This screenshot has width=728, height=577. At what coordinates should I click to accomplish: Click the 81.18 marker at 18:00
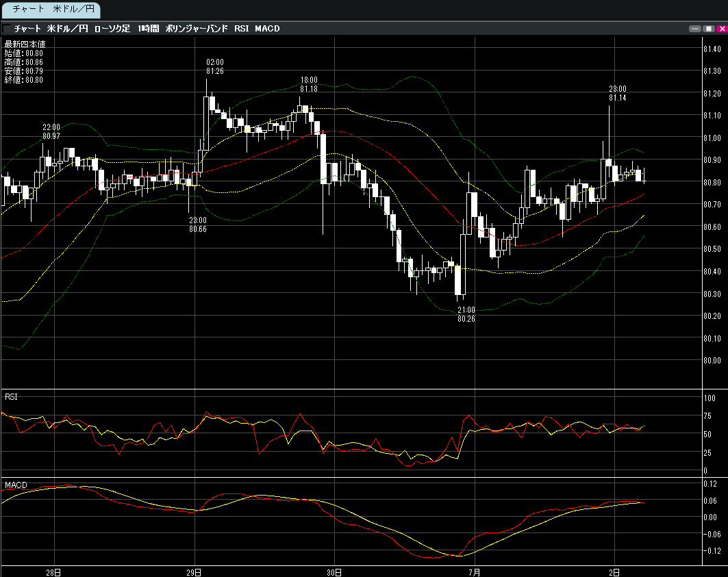pyautogui.click(x=308, y=89)
